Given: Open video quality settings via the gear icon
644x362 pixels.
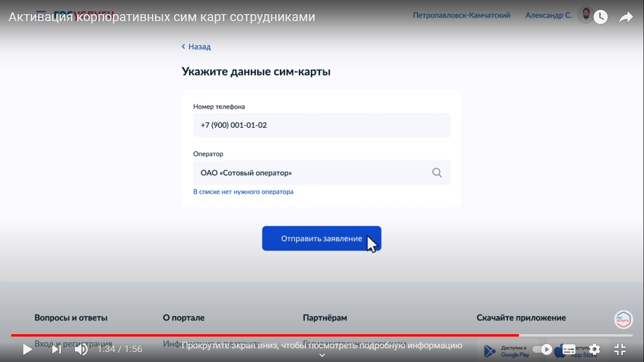Looking at the screenshot, I should (594, 349).
